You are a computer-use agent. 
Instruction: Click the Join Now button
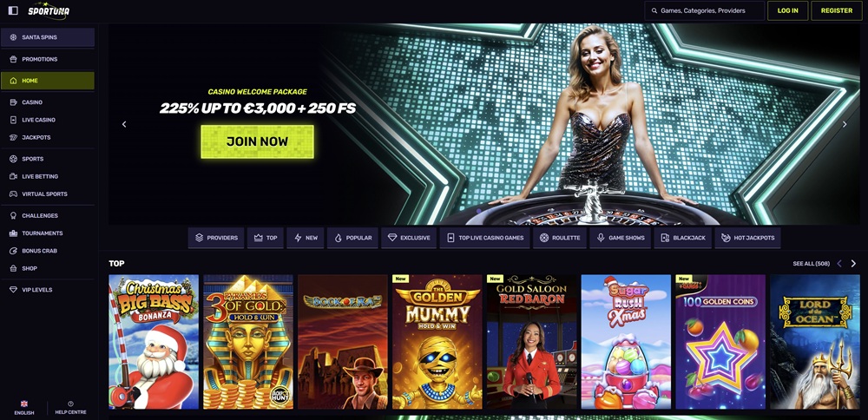[x=258, y=141]
